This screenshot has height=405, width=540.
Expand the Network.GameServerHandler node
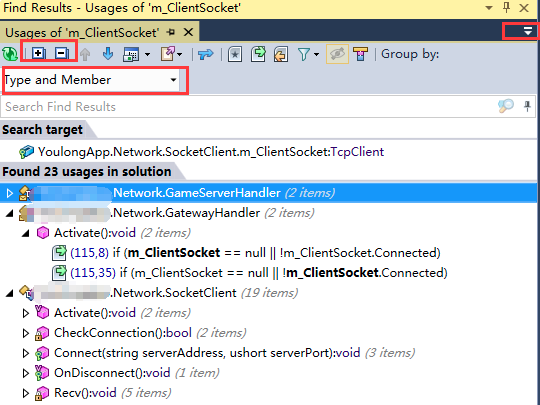pyautogui.click(x=10, y=193)
